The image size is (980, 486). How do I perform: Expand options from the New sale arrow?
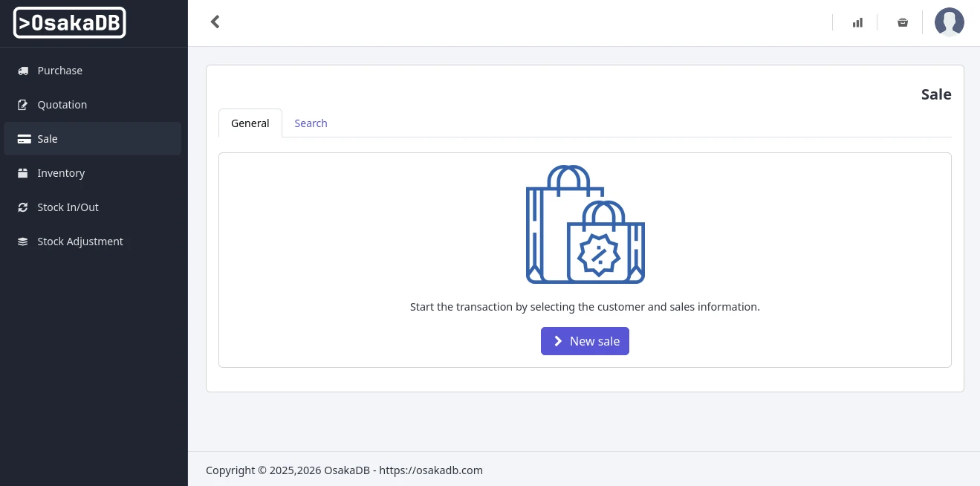click(558, 340)
